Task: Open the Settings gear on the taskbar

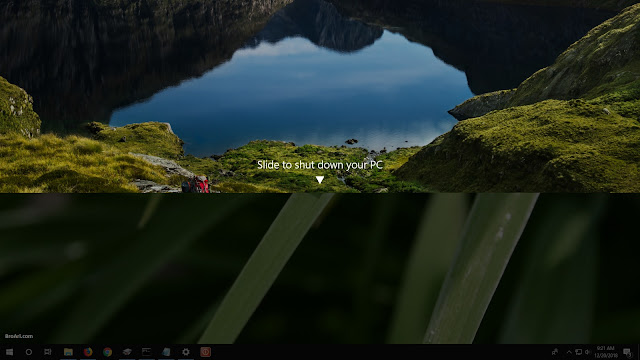Action: (x=186, y=352)
